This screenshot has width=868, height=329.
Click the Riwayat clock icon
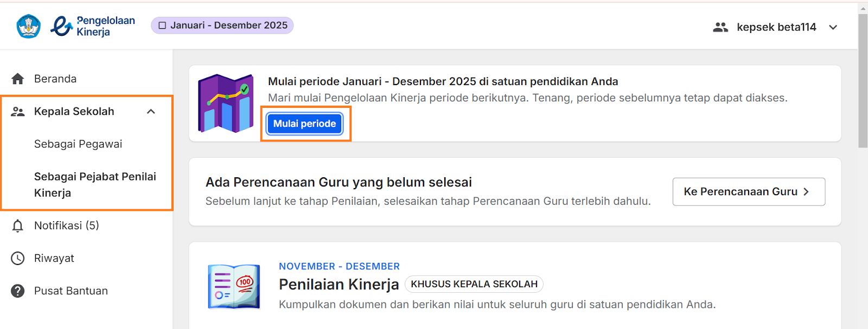coord(18,259)
